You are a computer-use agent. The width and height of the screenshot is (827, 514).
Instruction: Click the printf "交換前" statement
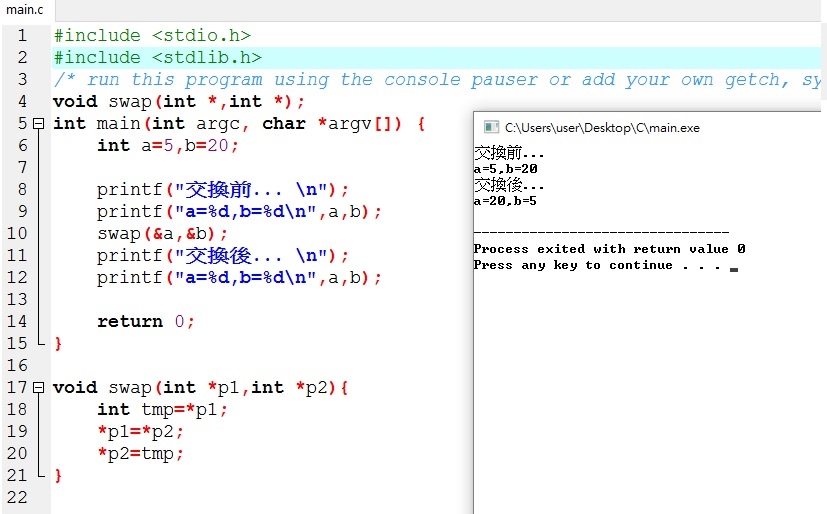(x=223, y=189)
